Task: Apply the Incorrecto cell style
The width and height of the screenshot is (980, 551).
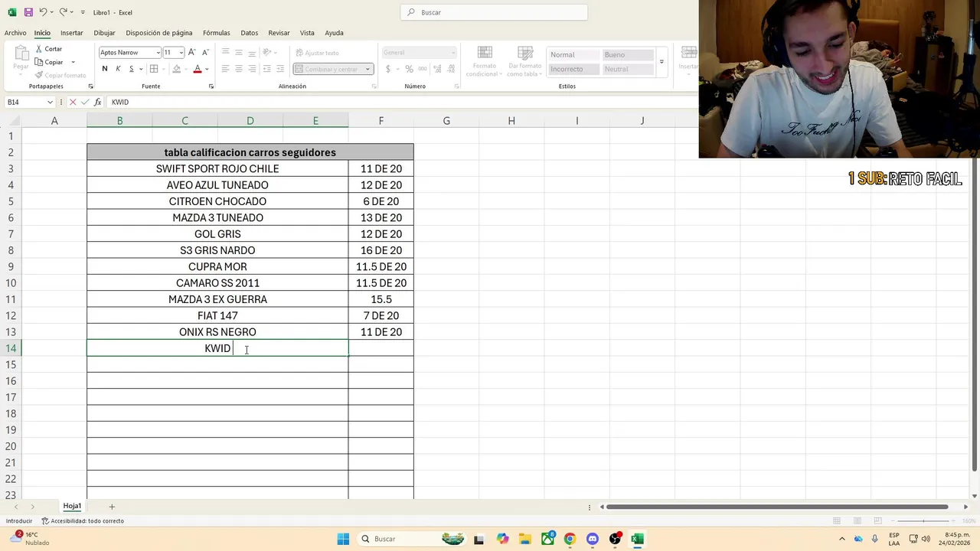Action: 574,69
